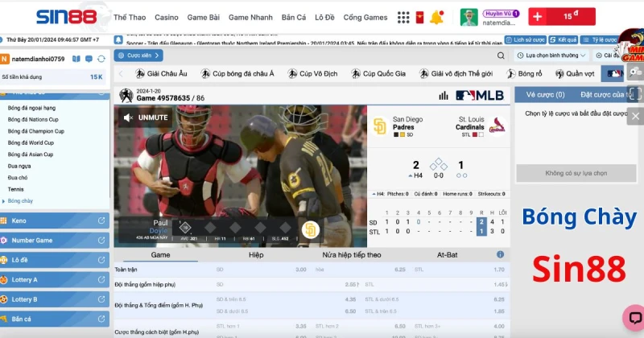This screenshot has height=338, width=644.
Task: Click the user avatar picture
Action: pos(469,17)
